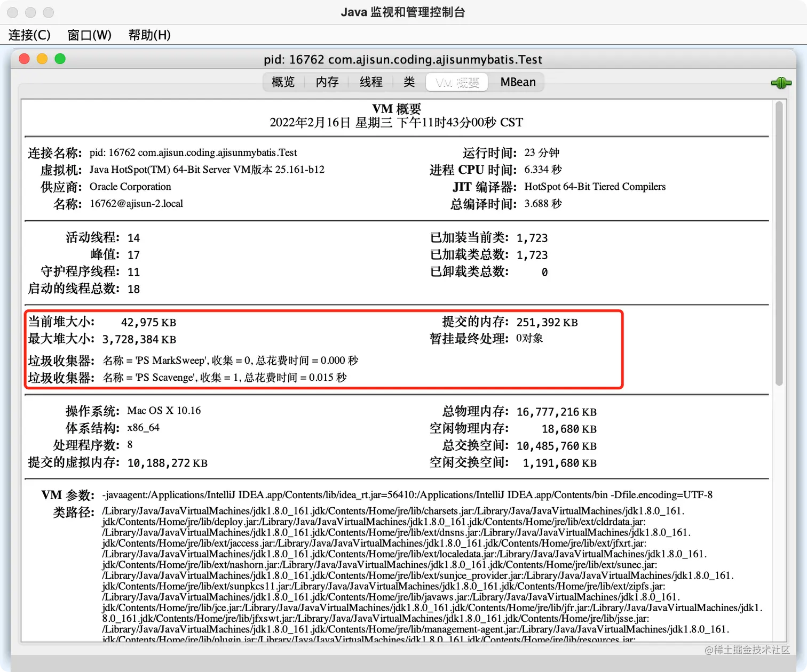Click free physical memory 18,680 KB
This screenshot has width=807, height=672.
(x=569, y=429)
